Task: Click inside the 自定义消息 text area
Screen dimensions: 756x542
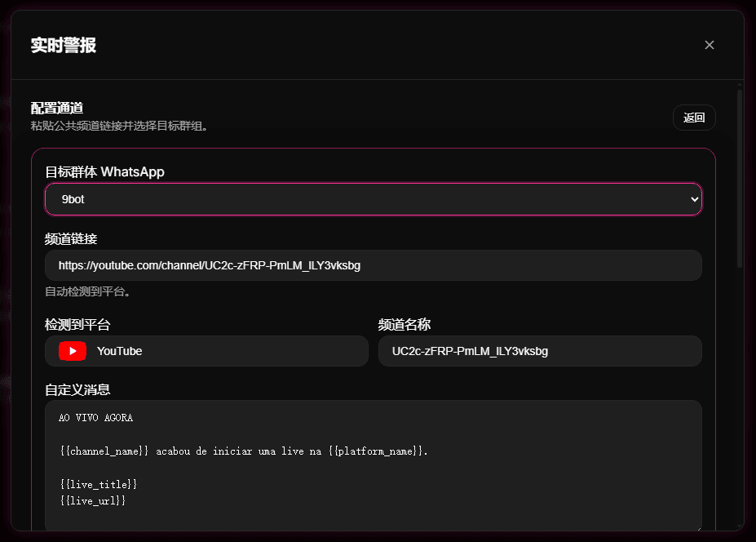Action: [x=374, y=466]
